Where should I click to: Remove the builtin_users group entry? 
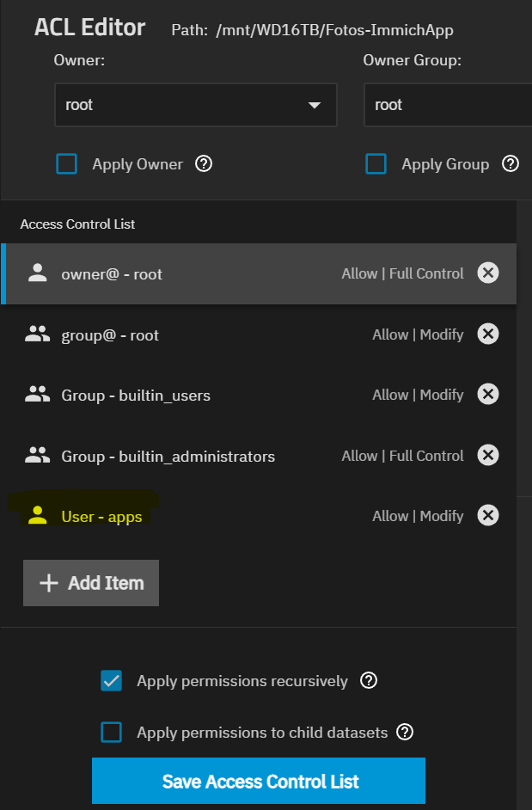click(x=487, y=395)
